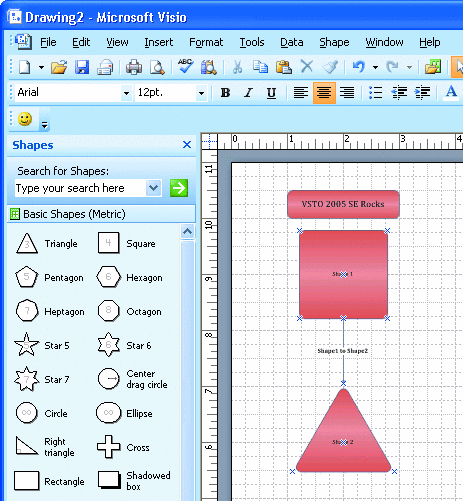Copy selection with the Copy icon

click(x=260, y=67)
